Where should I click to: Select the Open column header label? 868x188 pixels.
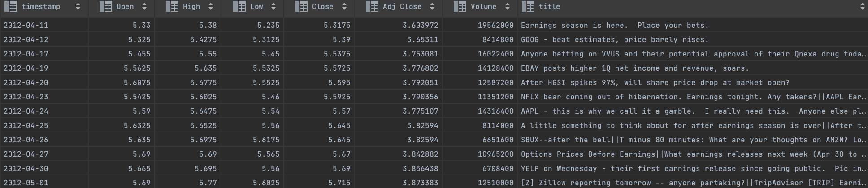125,7
